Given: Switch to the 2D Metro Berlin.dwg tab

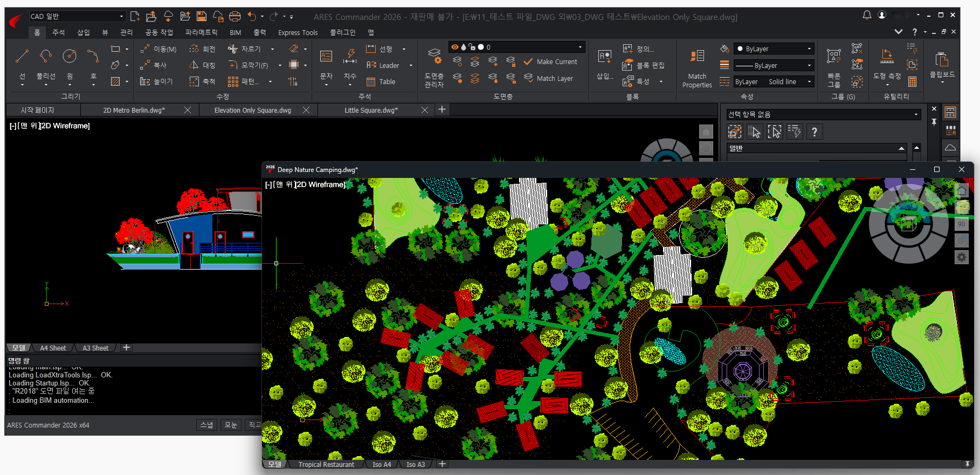Looking at the screenshot, I should pyautogui.click(x=134, y=110).
